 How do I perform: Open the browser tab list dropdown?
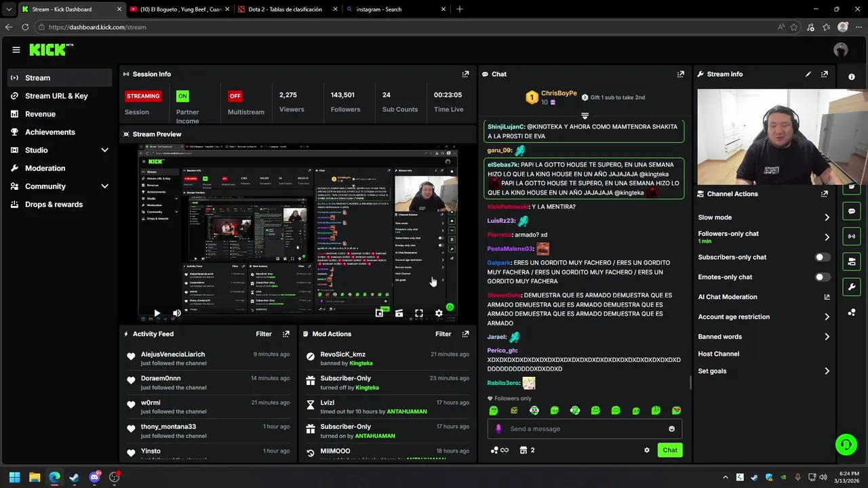coord(8,9)
